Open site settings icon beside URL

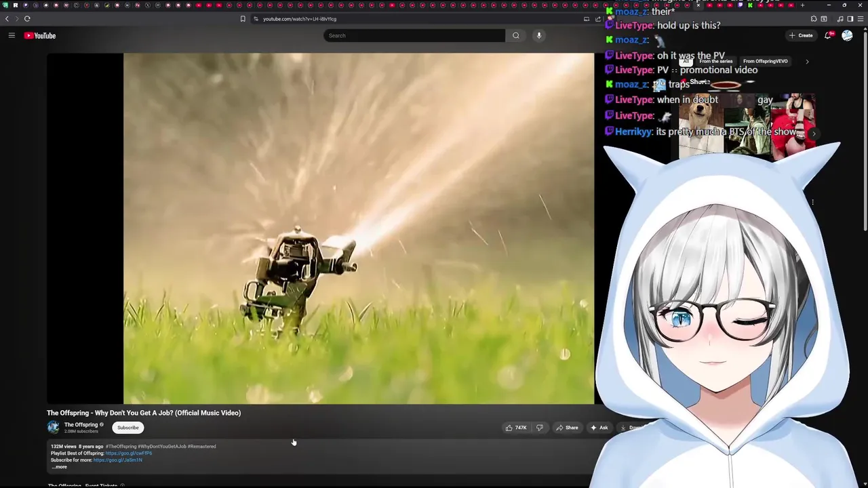[x=256, y=18]
